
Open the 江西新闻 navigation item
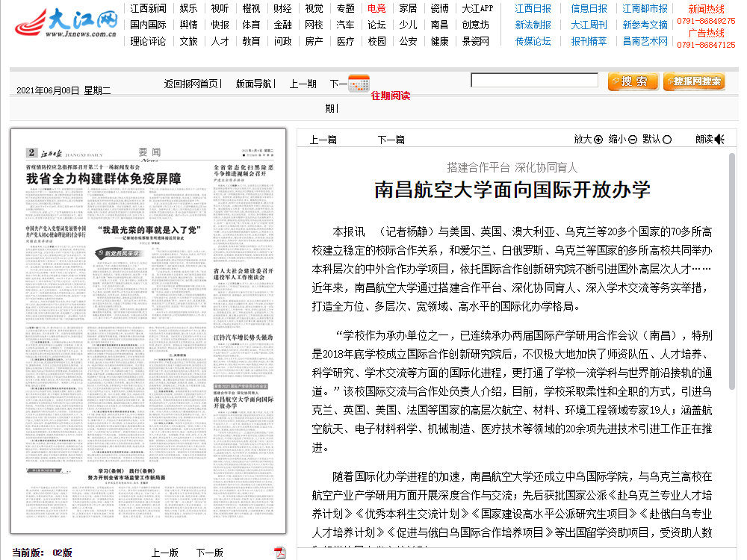pyautogui.click(x=148, y=8)
